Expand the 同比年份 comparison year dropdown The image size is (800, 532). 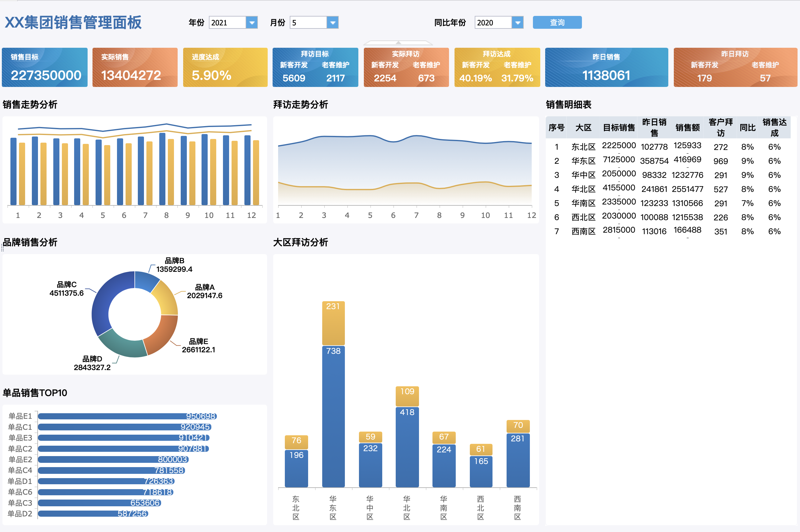pos(517,23)
